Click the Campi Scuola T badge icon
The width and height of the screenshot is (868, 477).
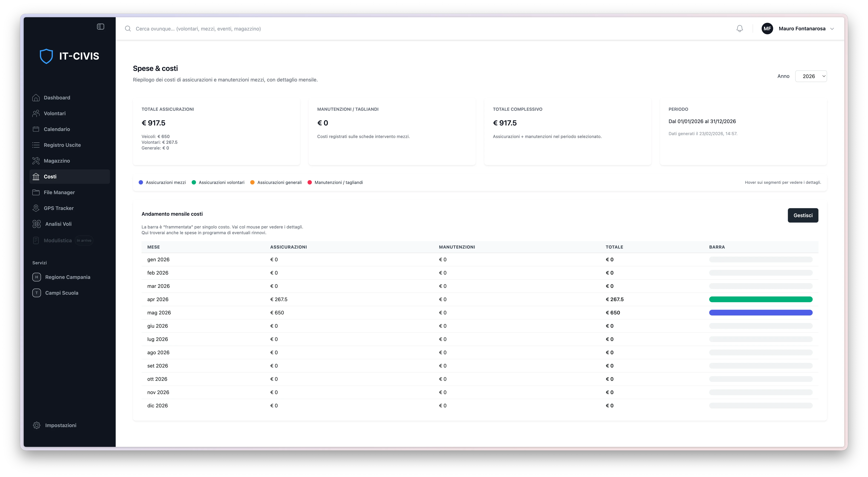36,293
